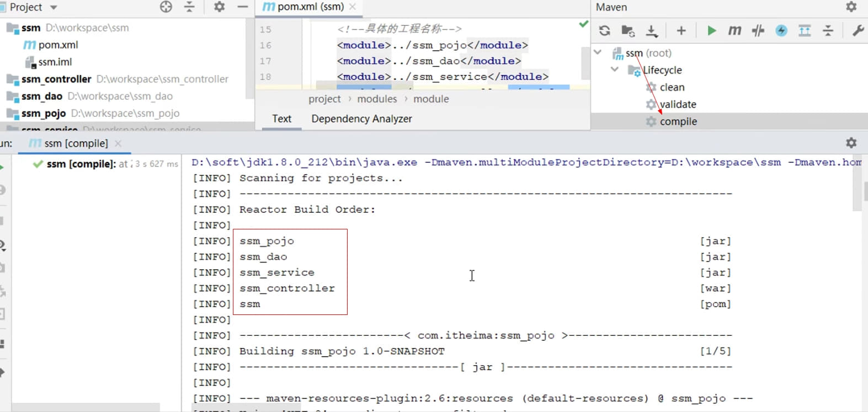Click ssm_pojo module line in editor
This screenshot has width=868, height=412.
(433, 45)
